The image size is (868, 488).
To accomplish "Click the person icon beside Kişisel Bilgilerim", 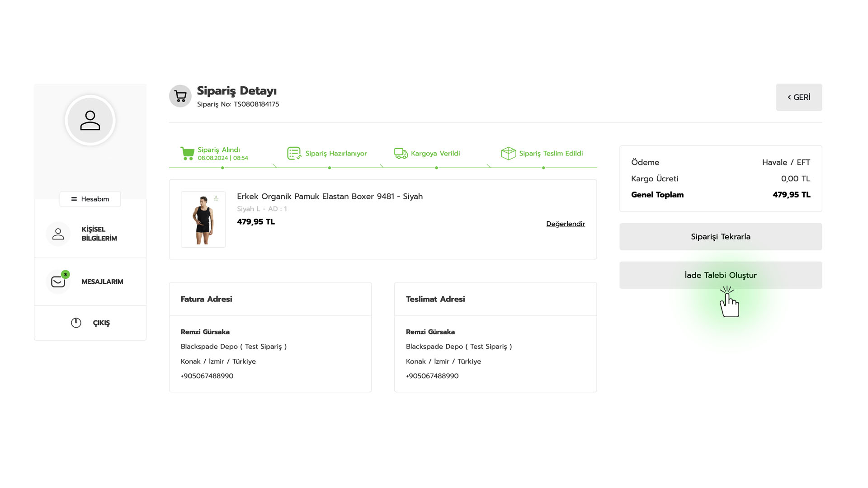I will coord(58,234).
